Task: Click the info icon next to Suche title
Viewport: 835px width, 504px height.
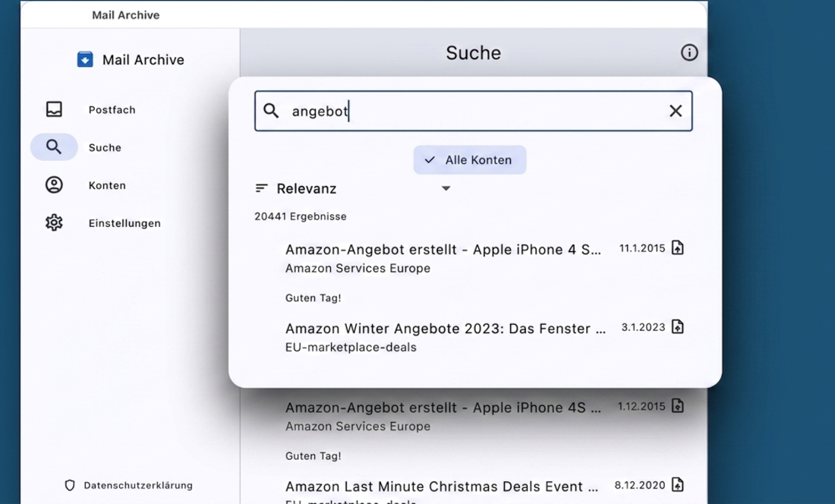Action: click(689, 52)
